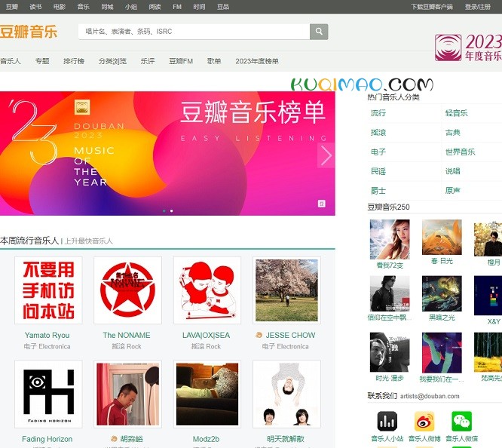Open the 音乐人微信 WeChat icon
Screen dimensions: 502x448
(461, 421)
